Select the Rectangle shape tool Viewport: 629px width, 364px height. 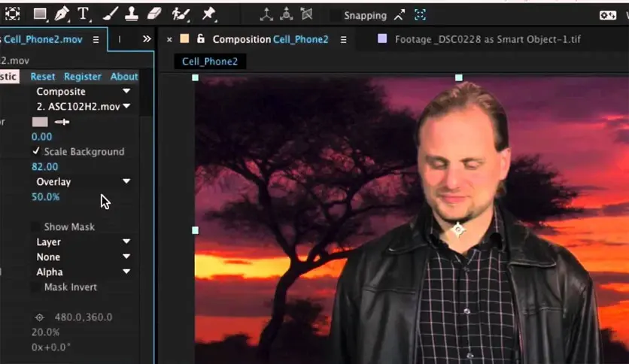41,14
